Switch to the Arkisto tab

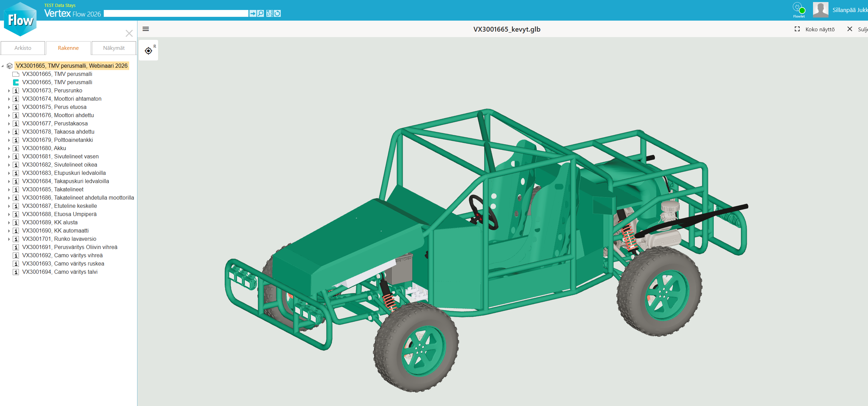click(x=23, y=48)
